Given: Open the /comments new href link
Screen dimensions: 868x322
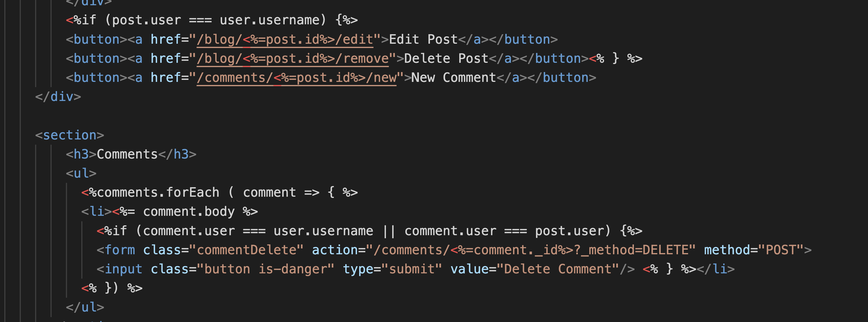Looking at the screenshot, I should point(297,78).
